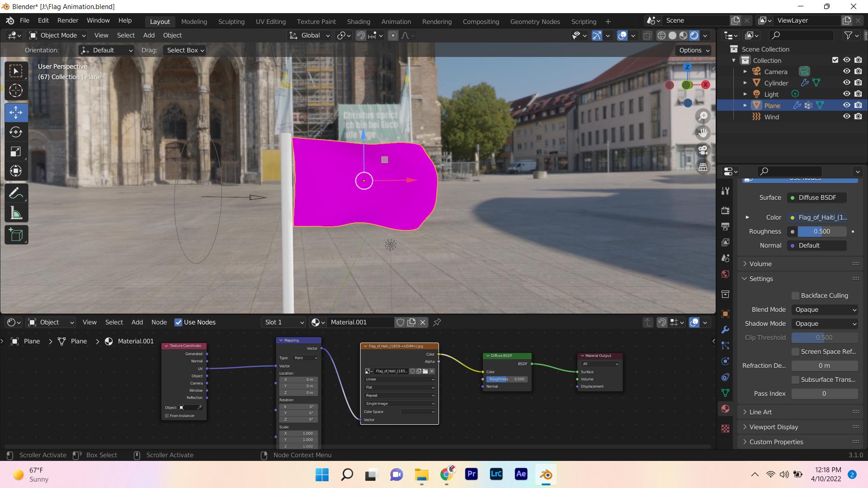This screenshot has height=488, width=868.
Task: Open Blend Mode dropdown
Action: click(x=825, y=309)
